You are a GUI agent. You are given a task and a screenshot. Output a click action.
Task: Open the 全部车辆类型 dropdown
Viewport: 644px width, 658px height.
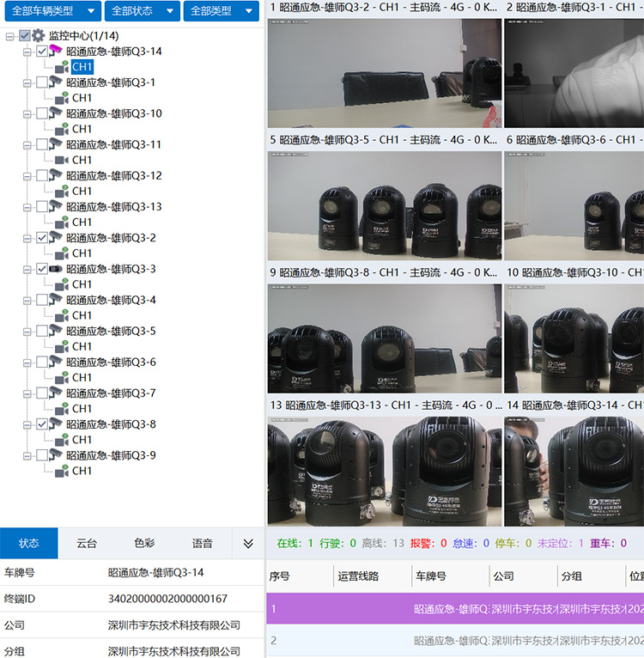tap(51, 11)
